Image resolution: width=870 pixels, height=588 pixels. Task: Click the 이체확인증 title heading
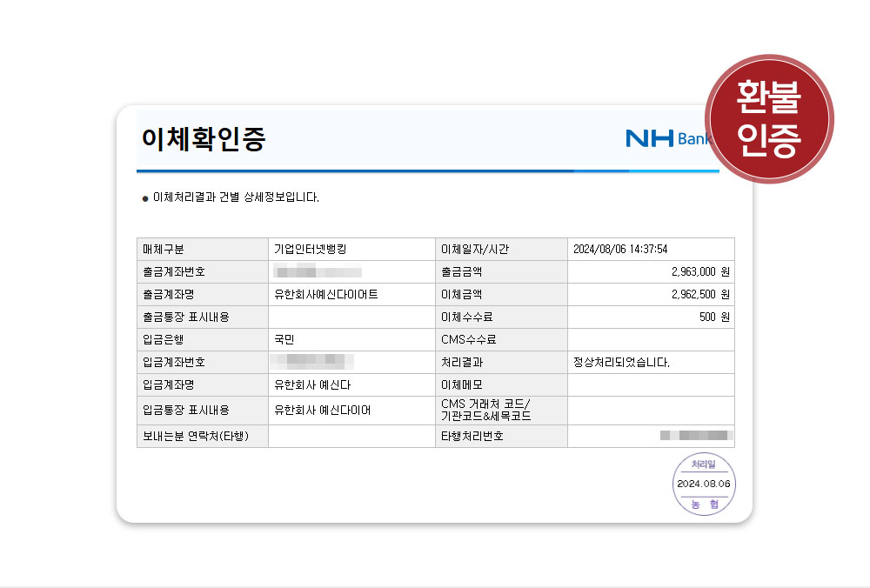pyautogui.click(x=203, y=140)
